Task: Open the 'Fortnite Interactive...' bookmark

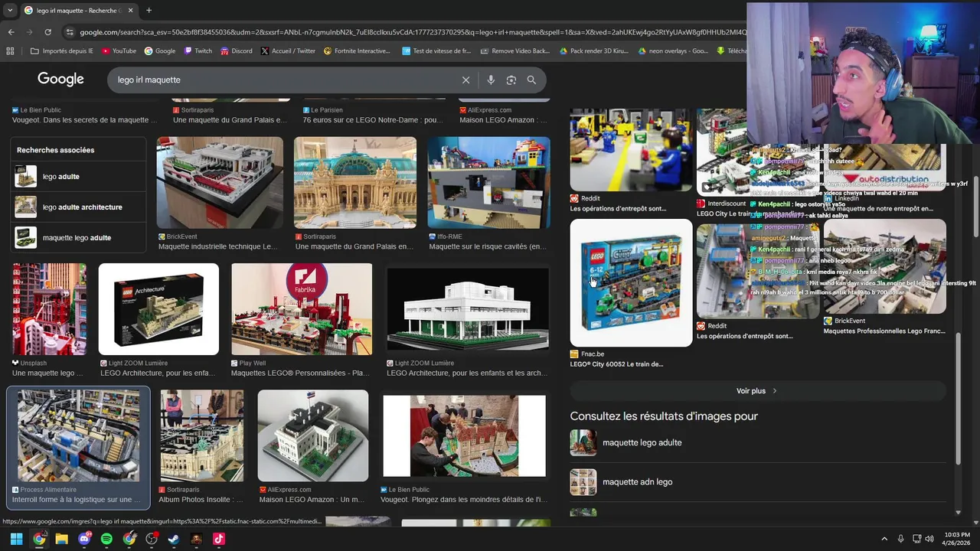Action: point(357,51)
